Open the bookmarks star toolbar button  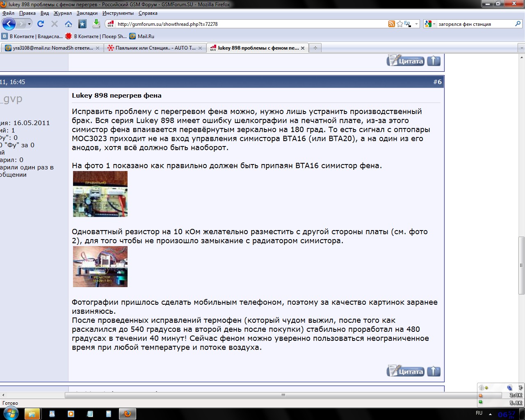pyautogui.click(x=82, y=24)
